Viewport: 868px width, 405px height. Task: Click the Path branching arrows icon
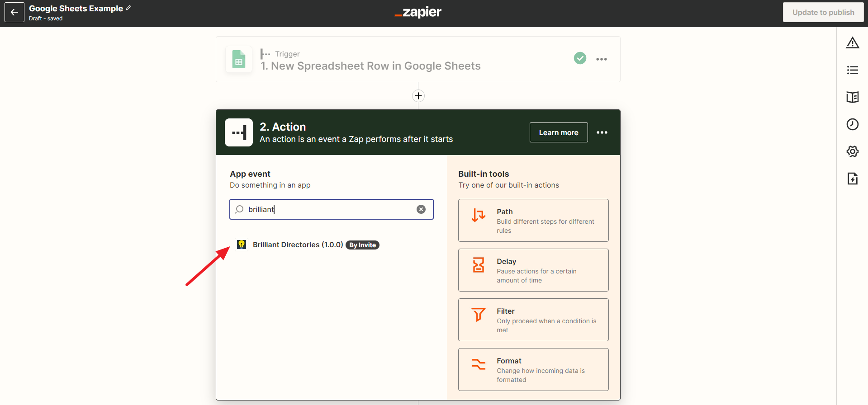coord(479,215)
